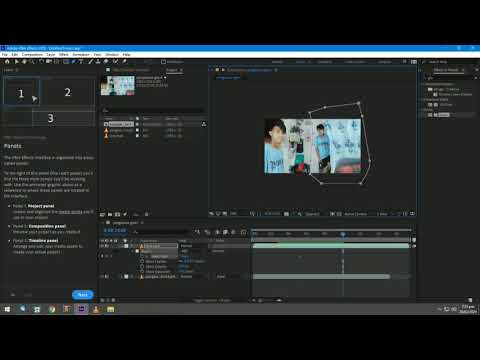Click the timeline current timecode field
Screen dimensions: 480x360
point(115,231)
